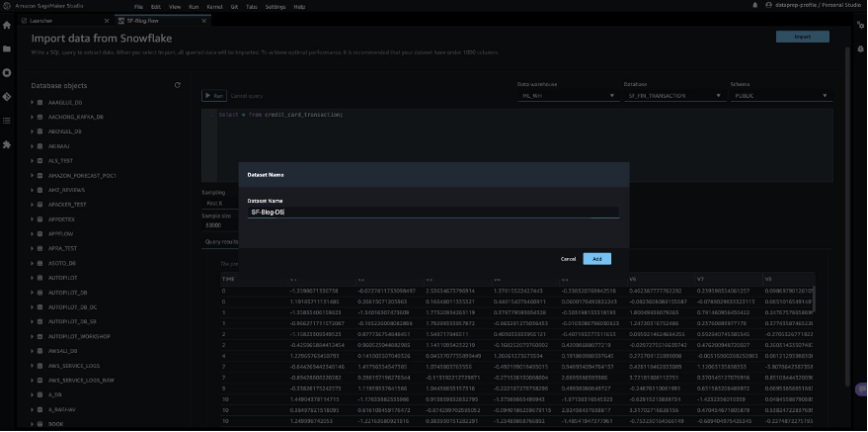Open the View menu

coord(175,7)
